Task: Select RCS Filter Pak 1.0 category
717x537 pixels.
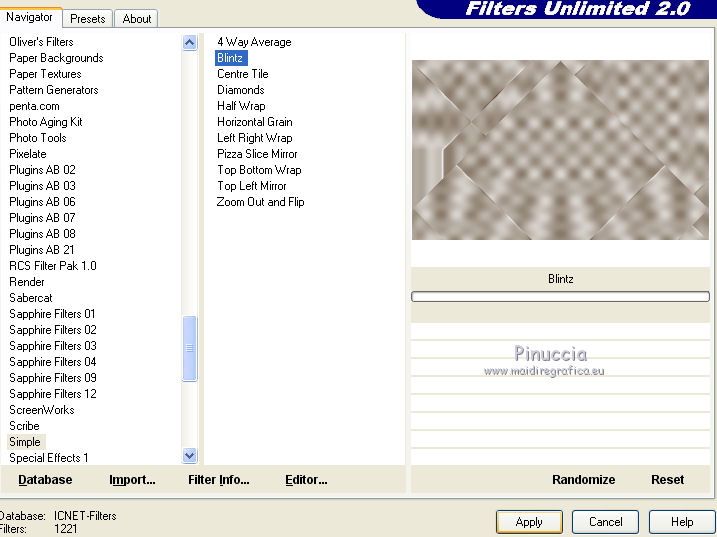Action: coord(53,266)
